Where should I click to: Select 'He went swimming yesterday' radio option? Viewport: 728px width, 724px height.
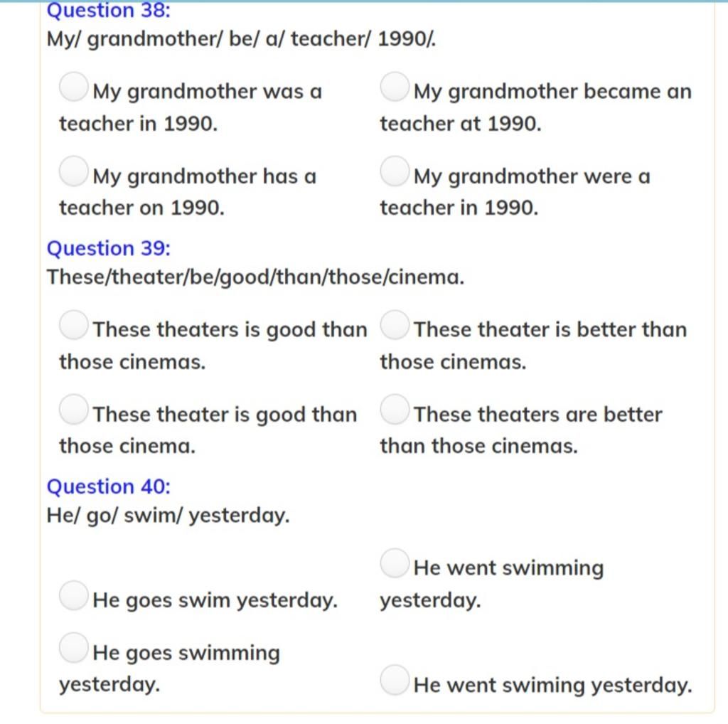click(x=394, y=563)
